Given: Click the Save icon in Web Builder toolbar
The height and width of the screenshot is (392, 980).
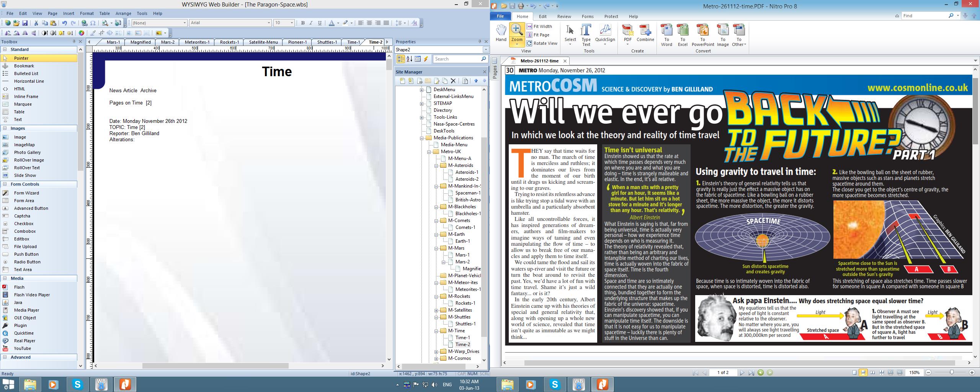Looking at the screenshot, I should [x=25, y=23].
